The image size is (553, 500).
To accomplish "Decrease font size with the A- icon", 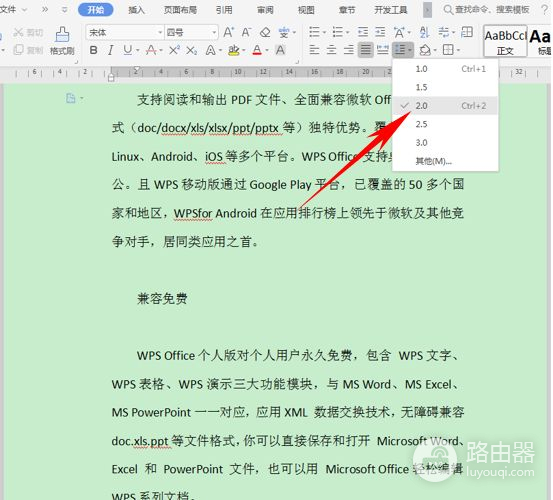I will pos(246,32).
